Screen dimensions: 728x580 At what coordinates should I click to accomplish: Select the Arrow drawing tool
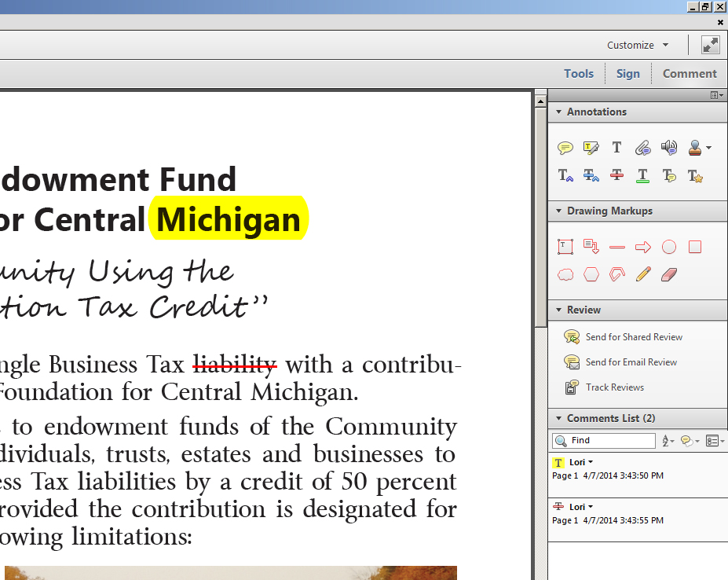(x=642, y=248)
